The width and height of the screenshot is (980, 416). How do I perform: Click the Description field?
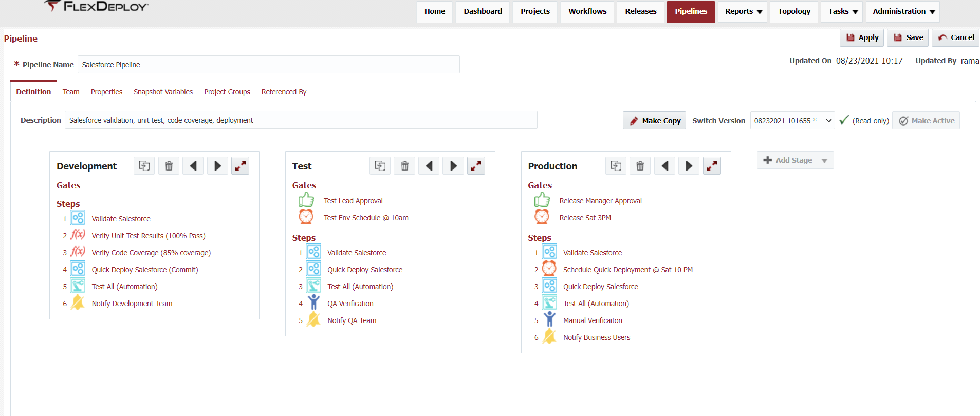[x=301, y=120]
